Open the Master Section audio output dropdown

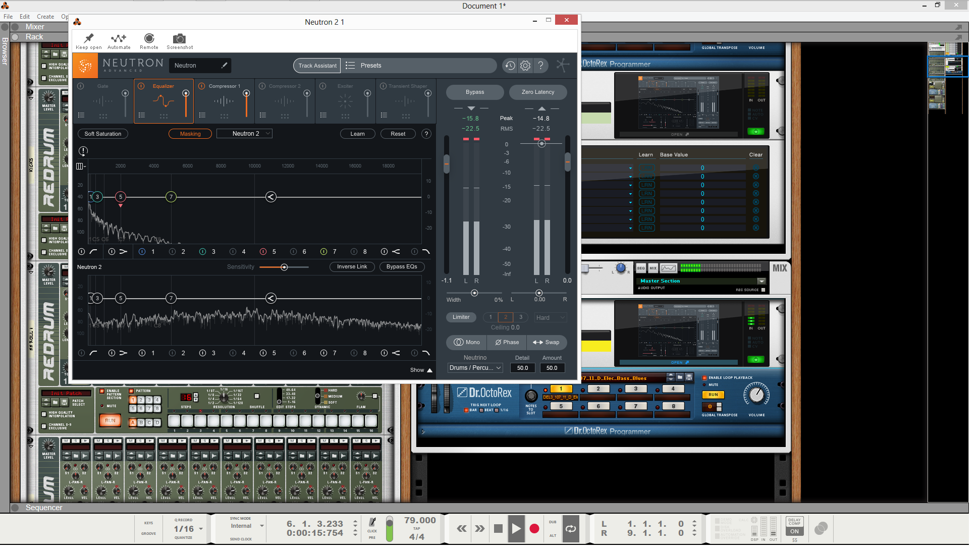coord(761,281)
